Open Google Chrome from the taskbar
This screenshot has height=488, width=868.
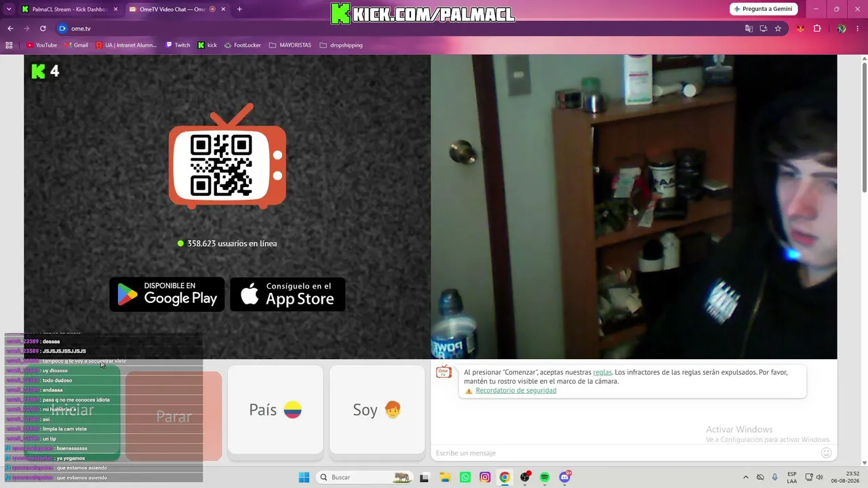(x=505, y=477)
